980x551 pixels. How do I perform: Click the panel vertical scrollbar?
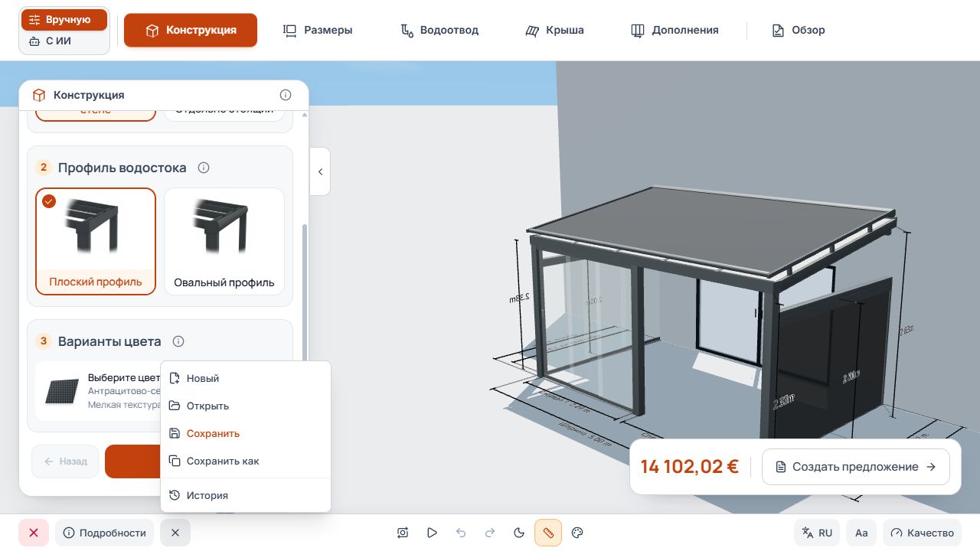(305, 291)
